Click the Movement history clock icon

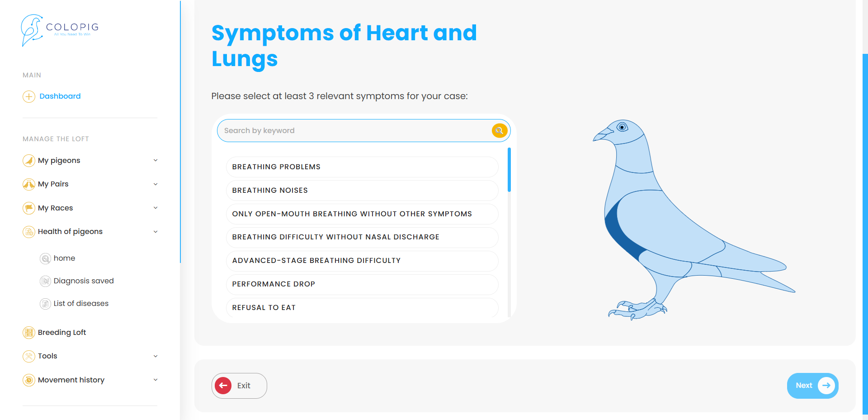coord(29,380)
